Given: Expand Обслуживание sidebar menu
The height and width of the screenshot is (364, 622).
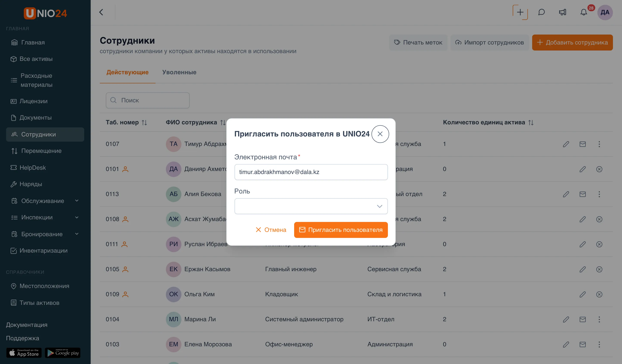Looking at the screenshot, I should 45,201.
